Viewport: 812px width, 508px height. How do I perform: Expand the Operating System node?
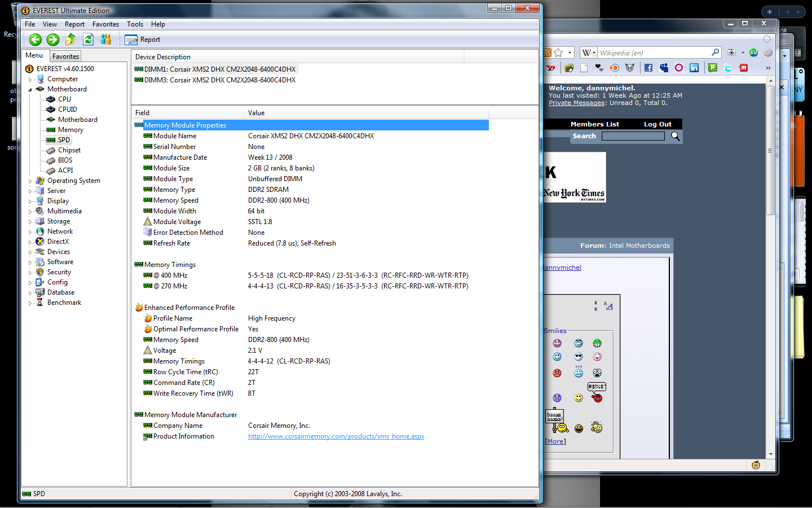30,181
